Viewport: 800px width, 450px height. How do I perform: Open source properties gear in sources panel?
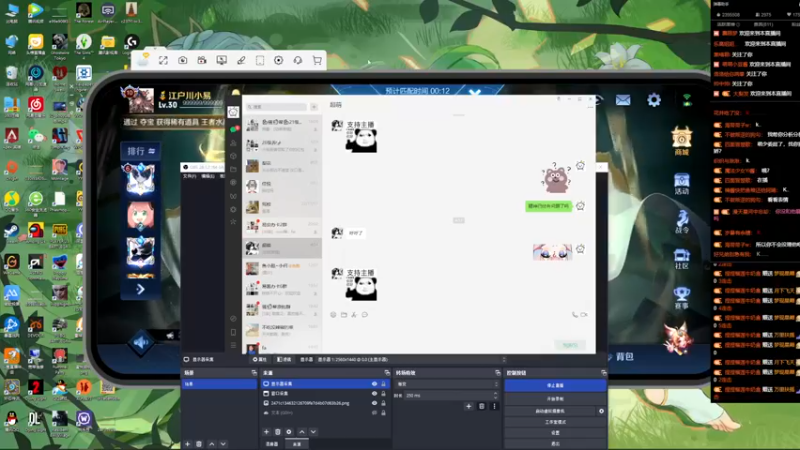[x=289, y=432]
